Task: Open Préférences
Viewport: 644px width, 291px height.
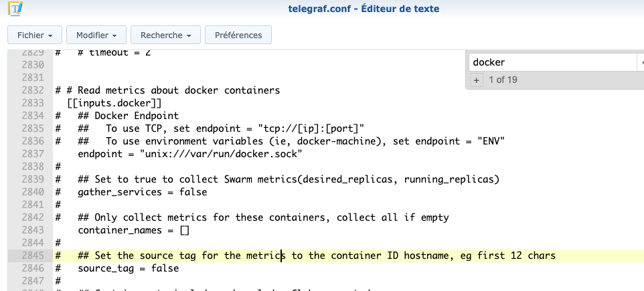Action: (x=238, y=35)
